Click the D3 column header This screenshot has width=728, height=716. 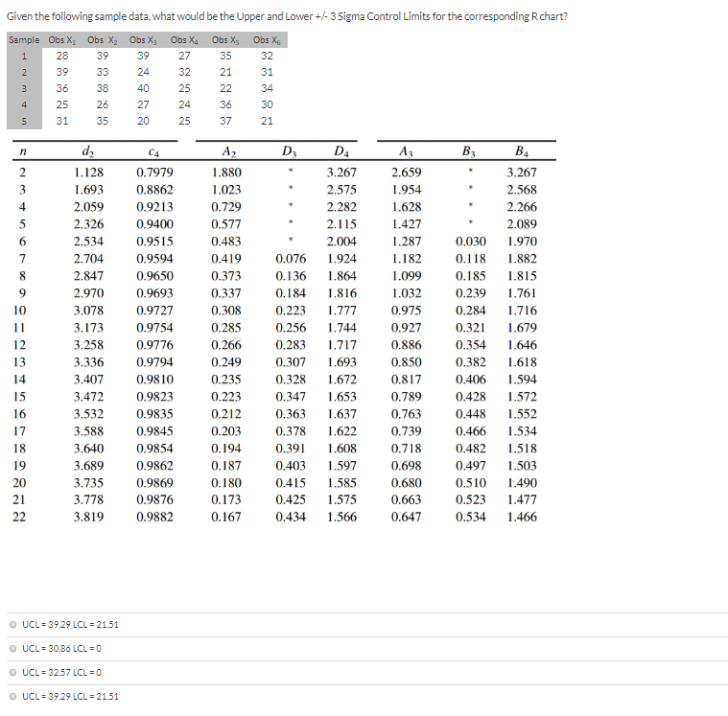click(289, 151)
